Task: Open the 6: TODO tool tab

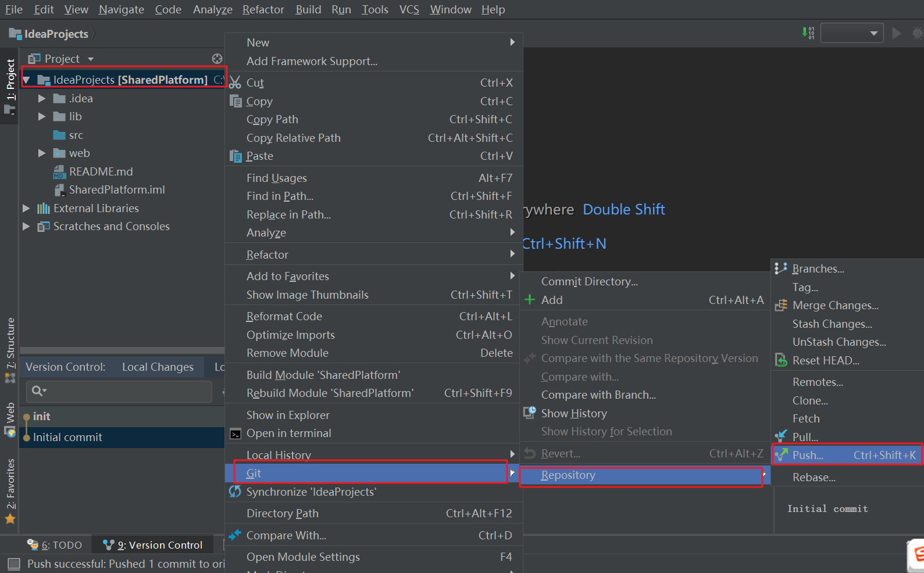Action: coord(55,545)
